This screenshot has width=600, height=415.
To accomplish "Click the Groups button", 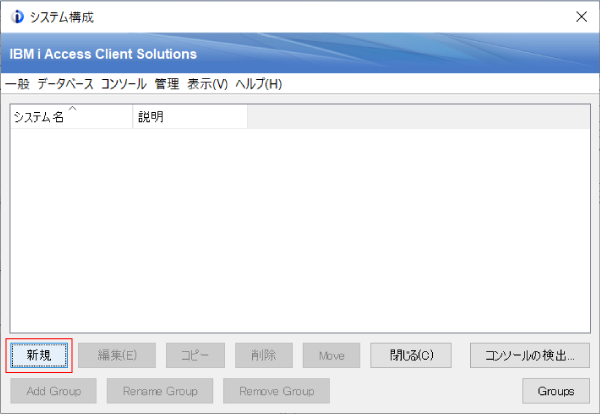I will 556,391.
